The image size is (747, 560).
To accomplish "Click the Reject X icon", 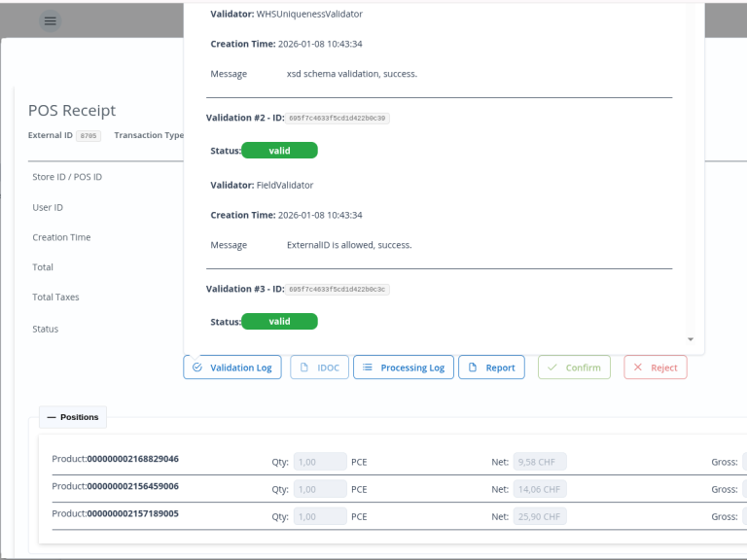I will pyautogui.click(x=638, y=367).
